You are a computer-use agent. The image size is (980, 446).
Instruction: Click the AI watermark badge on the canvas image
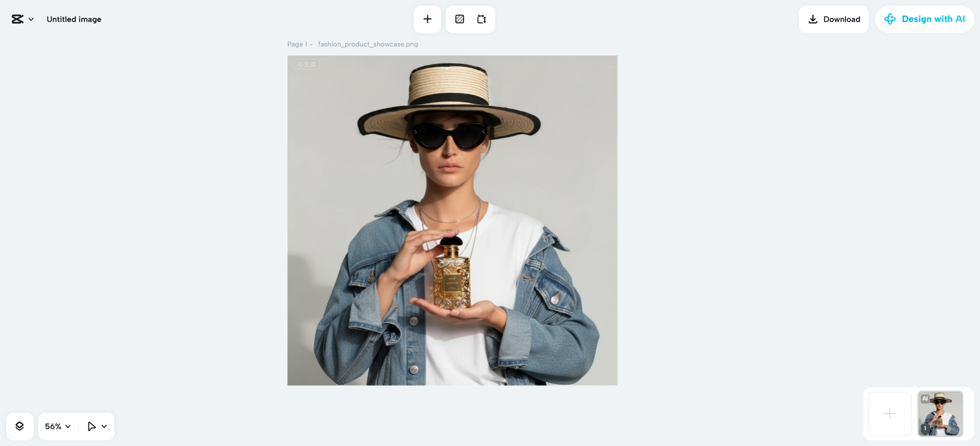point(306,64)
